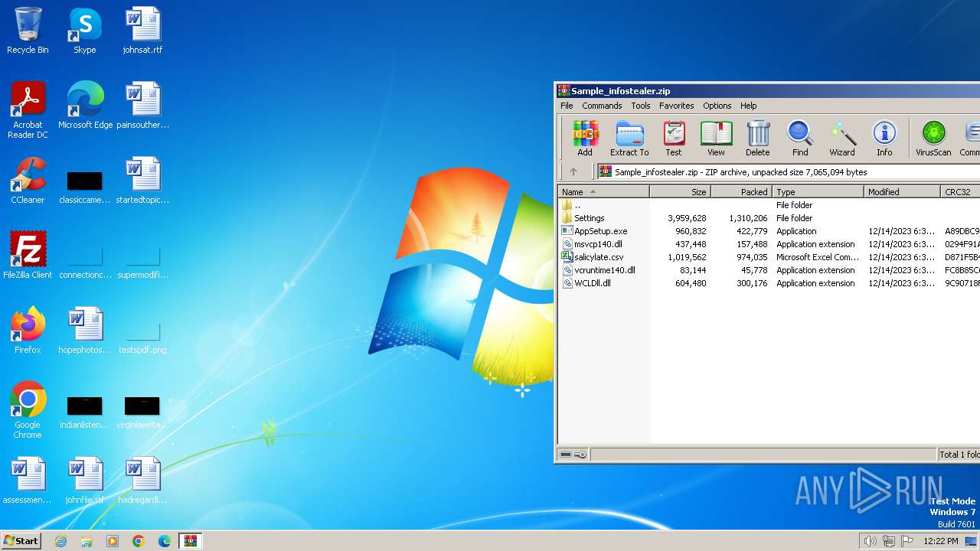Select the painsouther document icon

click(x=142, y=106)
